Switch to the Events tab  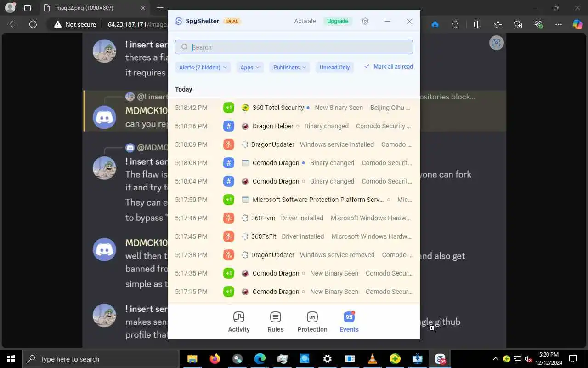tap(349, 322)
